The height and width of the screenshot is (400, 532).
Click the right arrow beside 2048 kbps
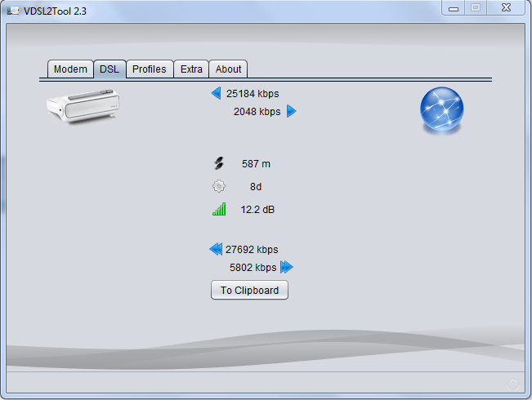[291, 111]
